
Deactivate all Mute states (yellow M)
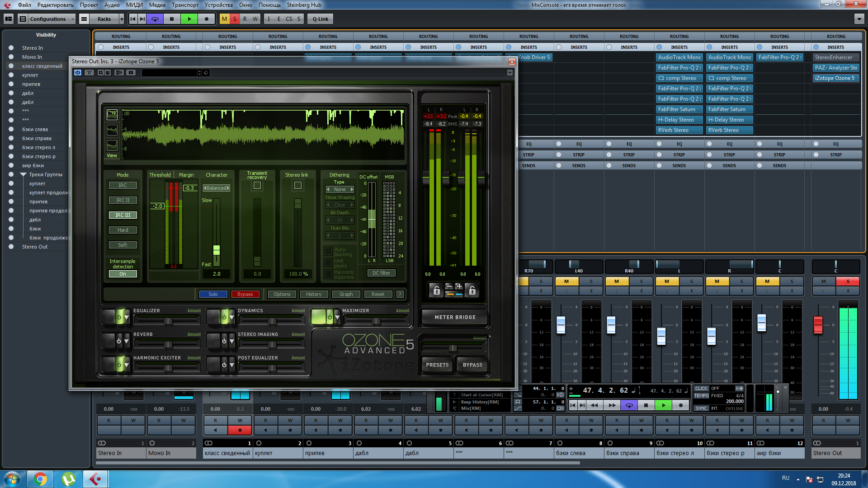(224, 19)
